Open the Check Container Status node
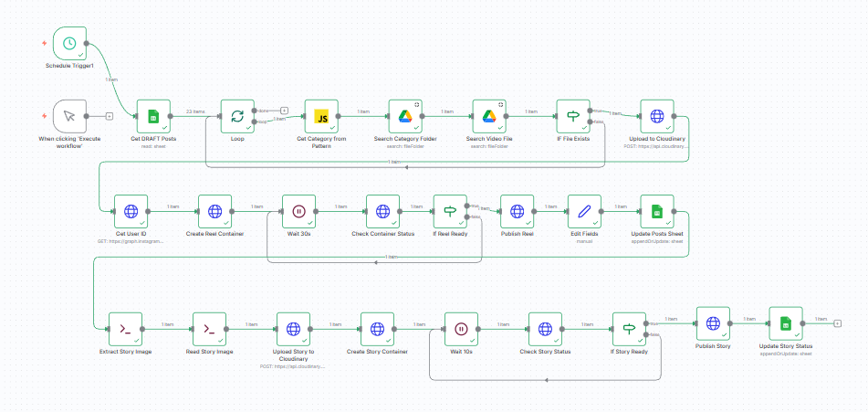This screenshot has height=412, width=868. click(x=382, y=211)
